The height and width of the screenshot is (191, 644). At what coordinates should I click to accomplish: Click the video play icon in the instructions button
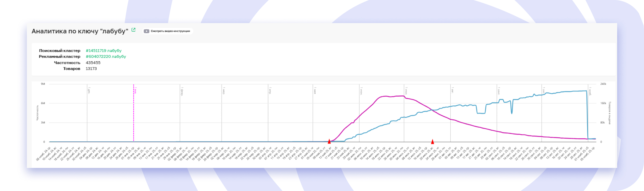(x=146, y=31)
